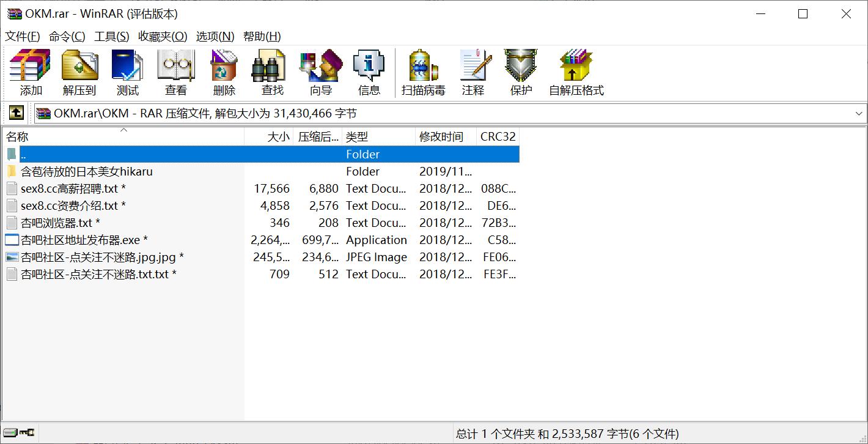Open the 选项(N) menu
The height and width of the screenshot is (444, 868).
[215, 36]
